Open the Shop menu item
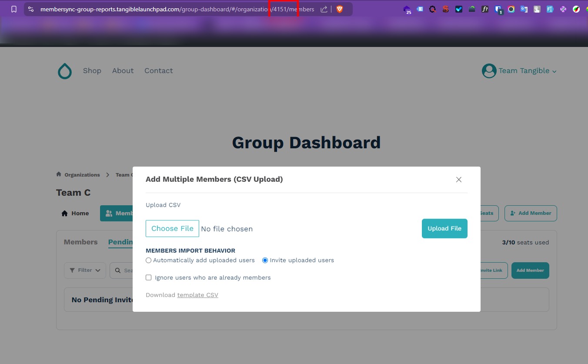Image resolution: width=588 pixels, height=364 pixels. click(x=92, y=70)
